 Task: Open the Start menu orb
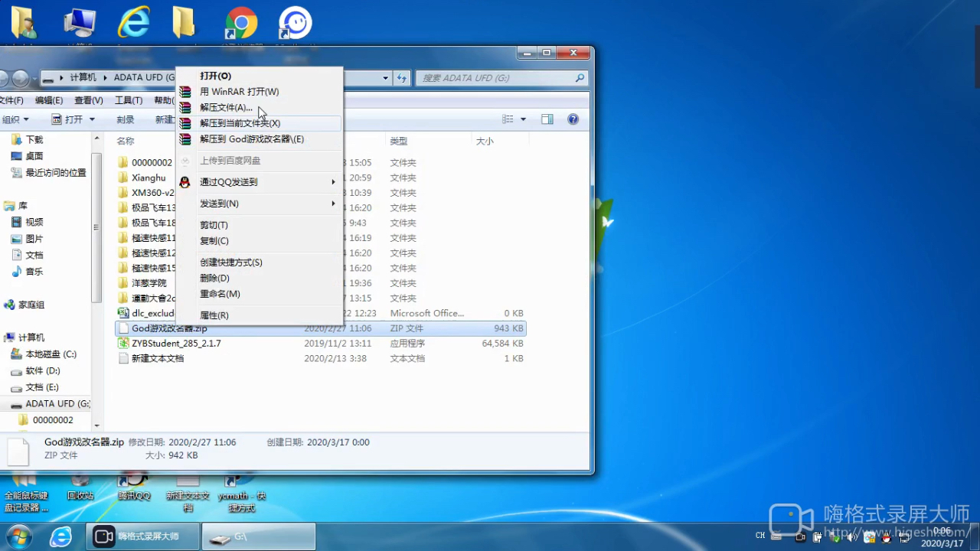[19, 536]
